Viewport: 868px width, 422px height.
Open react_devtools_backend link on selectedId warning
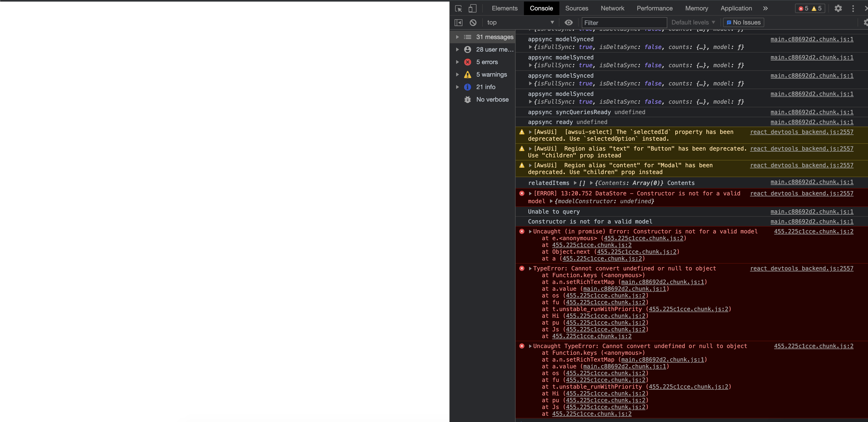pos(802,132)
